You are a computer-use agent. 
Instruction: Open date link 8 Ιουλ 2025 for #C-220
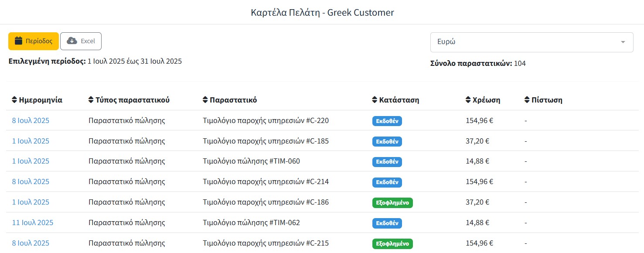31,120
